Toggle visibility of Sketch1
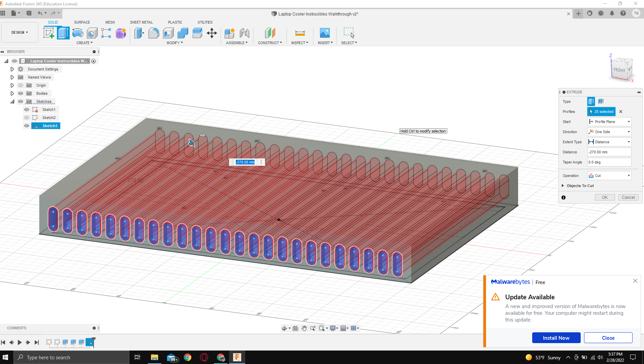 click(x=27, y=110)
